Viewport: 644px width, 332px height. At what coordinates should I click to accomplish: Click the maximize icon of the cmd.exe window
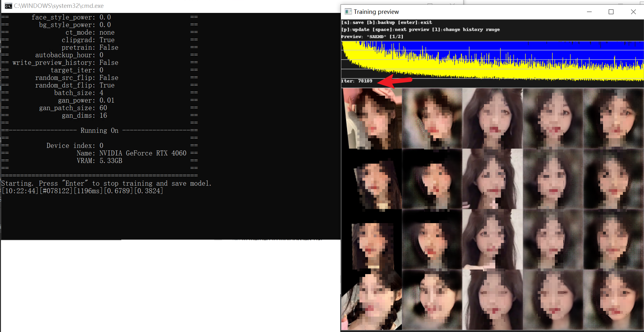430,4
